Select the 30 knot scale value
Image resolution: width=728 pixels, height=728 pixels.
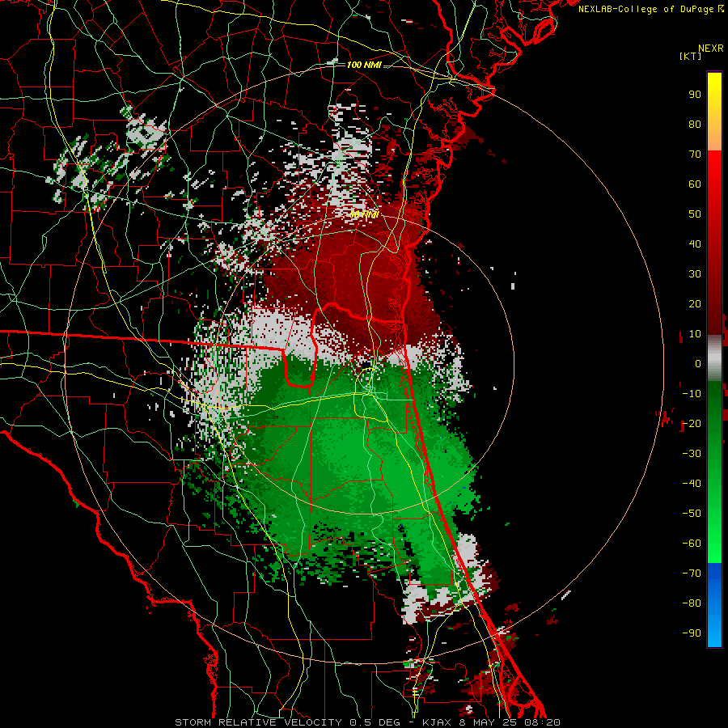[695, 274]
